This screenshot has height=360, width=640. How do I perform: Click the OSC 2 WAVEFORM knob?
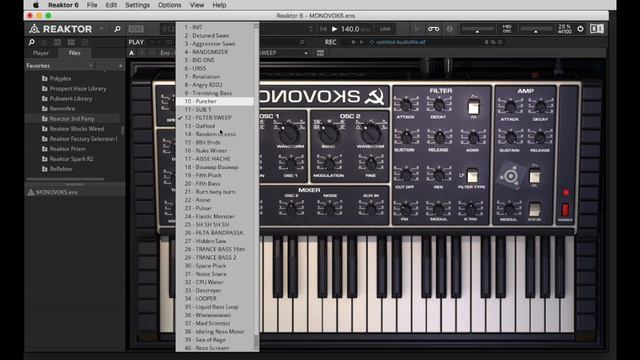371,133
